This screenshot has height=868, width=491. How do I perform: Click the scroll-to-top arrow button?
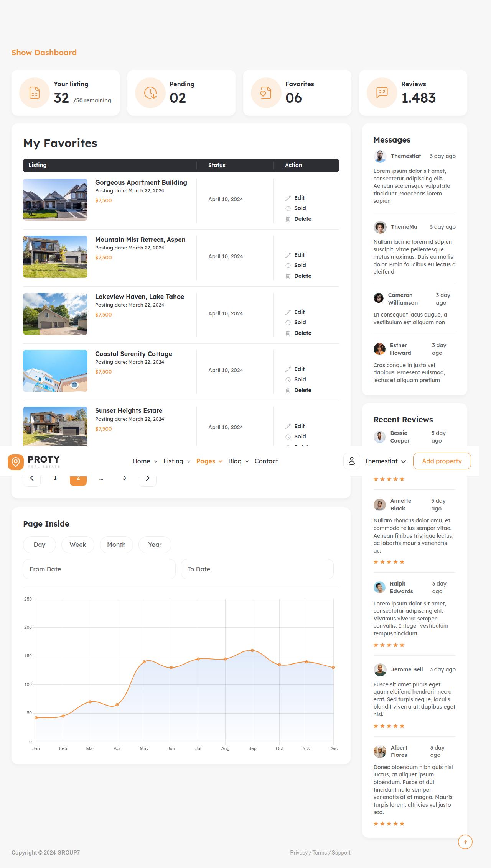[465, 842]
